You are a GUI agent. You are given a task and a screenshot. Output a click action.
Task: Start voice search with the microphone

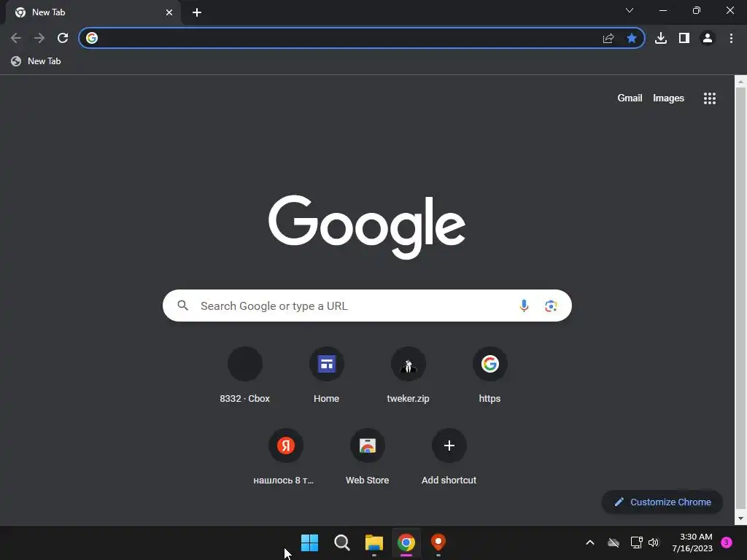coord(524,306)
